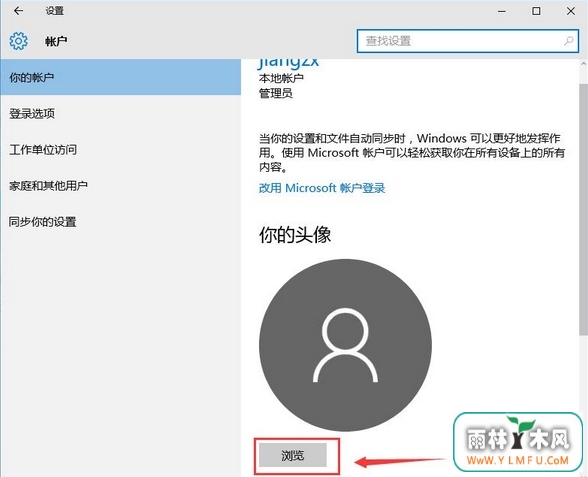588x477 pixels.
Task: Click the scrollbar up arrow
Action: point(584,64)
